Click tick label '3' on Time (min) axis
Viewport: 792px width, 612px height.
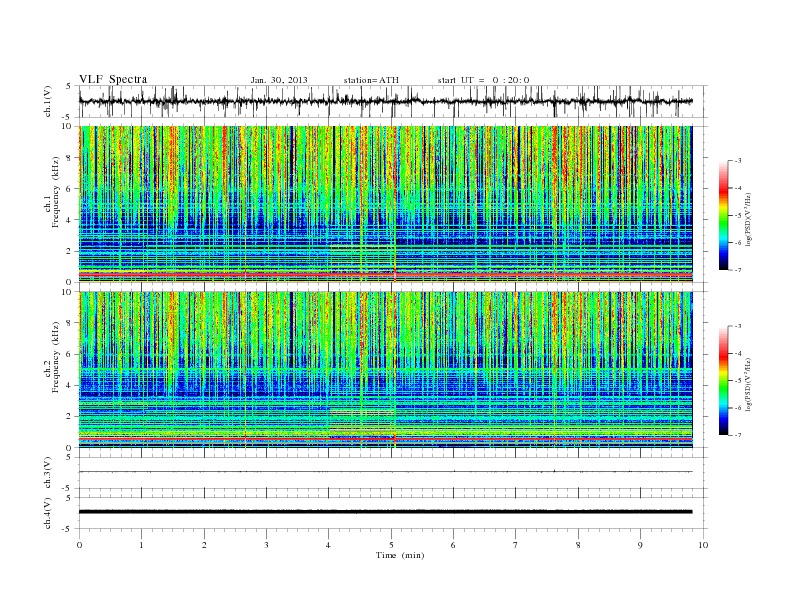point(266,545)
